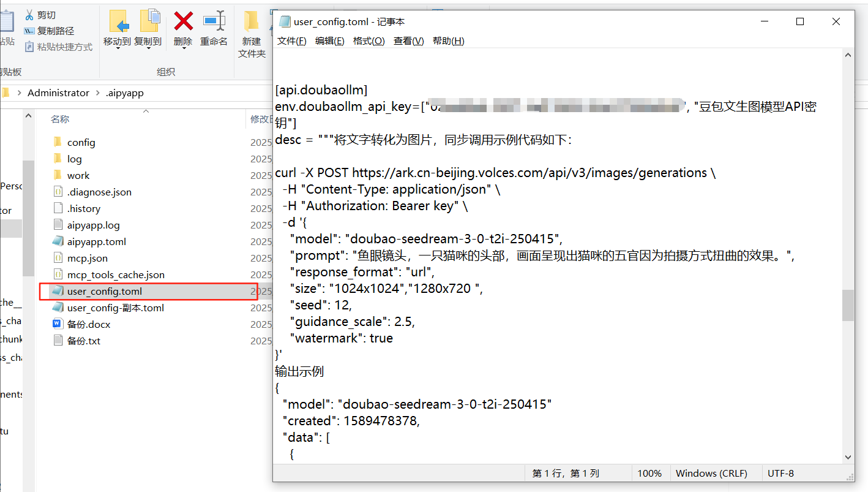Viewport: 868px width, 492px height.
Task: Sort file list by 修改日期 column header
Action: (x=261, y=119)
